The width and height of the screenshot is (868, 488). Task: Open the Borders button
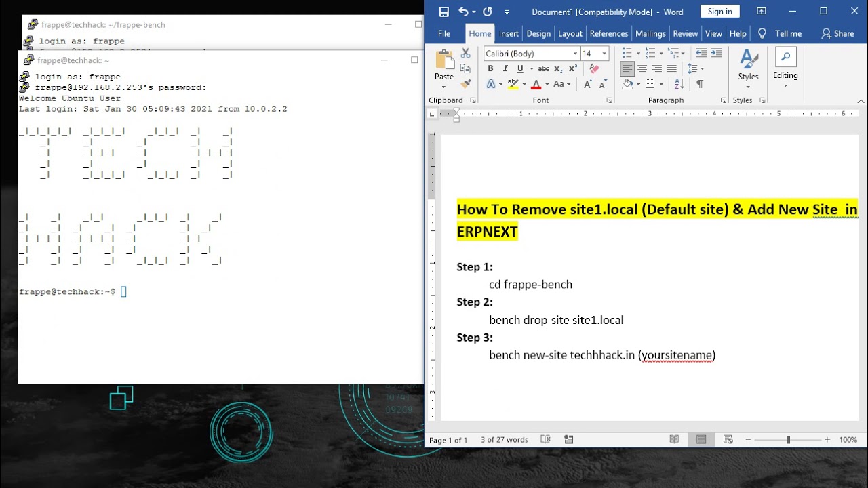coord(651,84)
